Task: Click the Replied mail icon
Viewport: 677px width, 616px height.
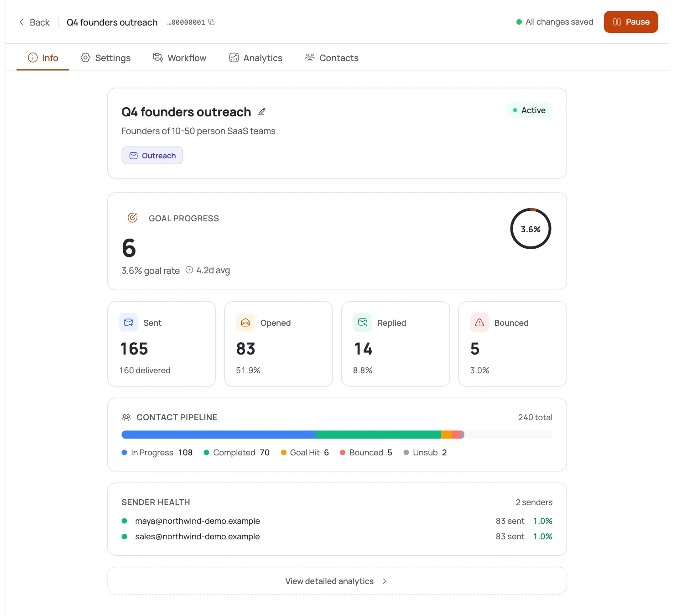Action: pyautogui.click(x=363, y=323)
